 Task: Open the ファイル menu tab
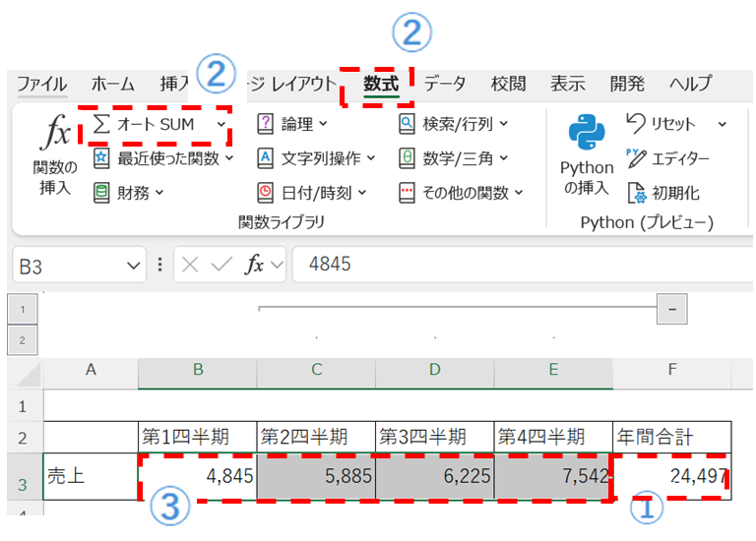[42, 84]
